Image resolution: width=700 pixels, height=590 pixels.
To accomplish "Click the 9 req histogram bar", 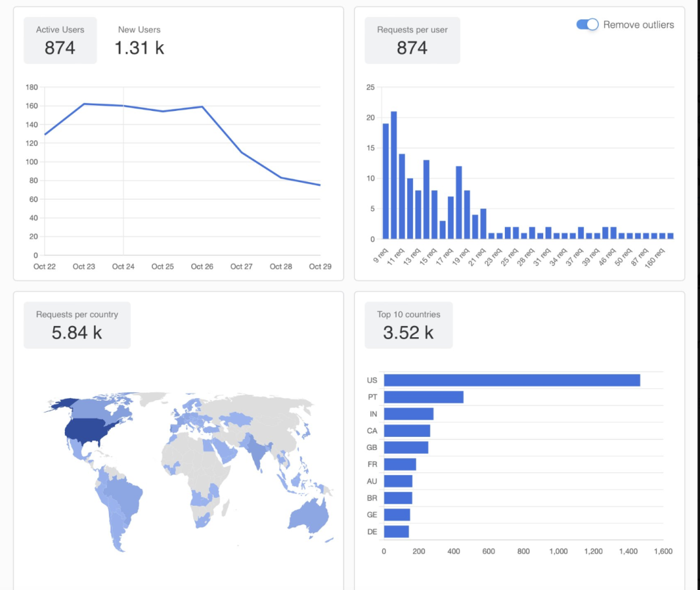I will (386, 182).
